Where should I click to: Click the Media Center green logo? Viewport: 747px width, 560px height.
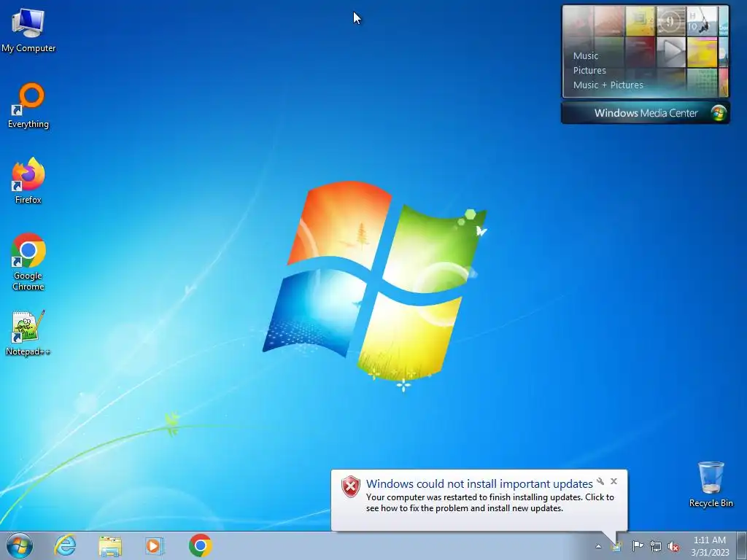point(719,113)
